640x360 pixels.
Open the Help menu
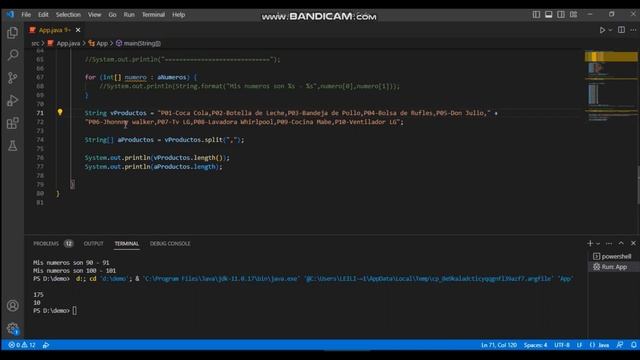(x=178, y=15)
